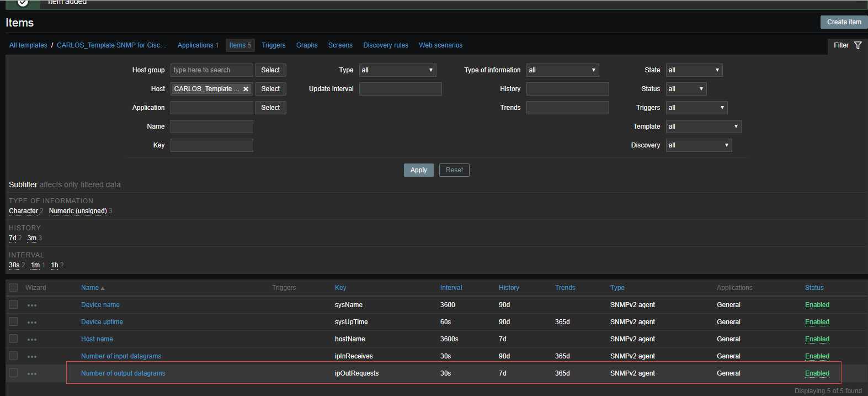The height and width of the screenshot is (396, 868).
Task: Click the Key filter field
Action: (x=212, y=145)
